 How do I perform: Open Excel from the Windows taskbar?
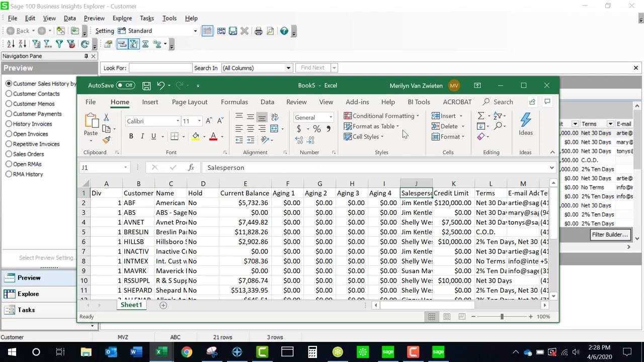pos(161,352)
